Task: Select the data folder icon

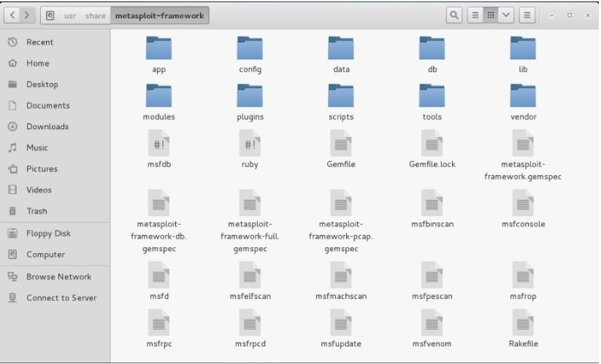Action: [341, 48]
